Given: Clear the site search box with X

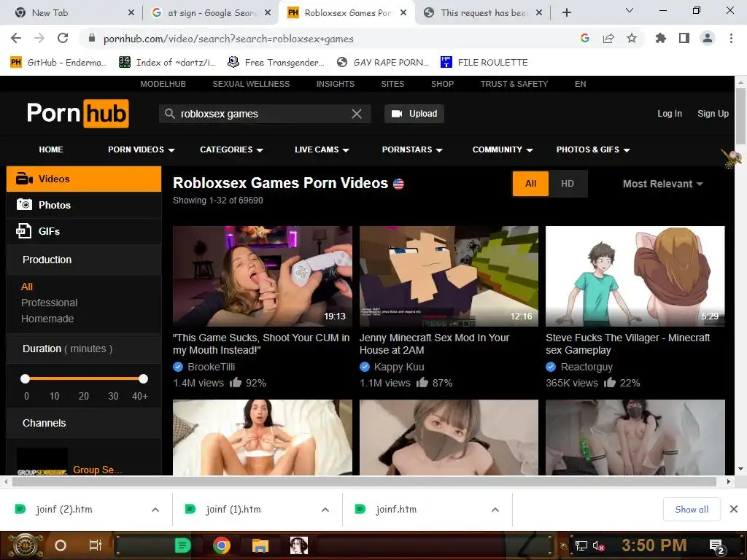Looking at the screenshot, I should pyautogui.click(x=356, y=114).
